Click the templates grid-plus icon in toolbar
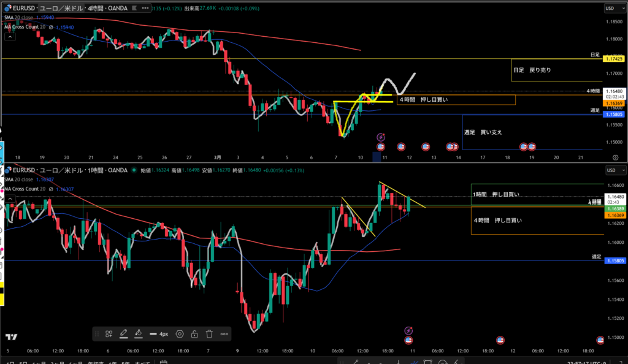 point(109,334)
